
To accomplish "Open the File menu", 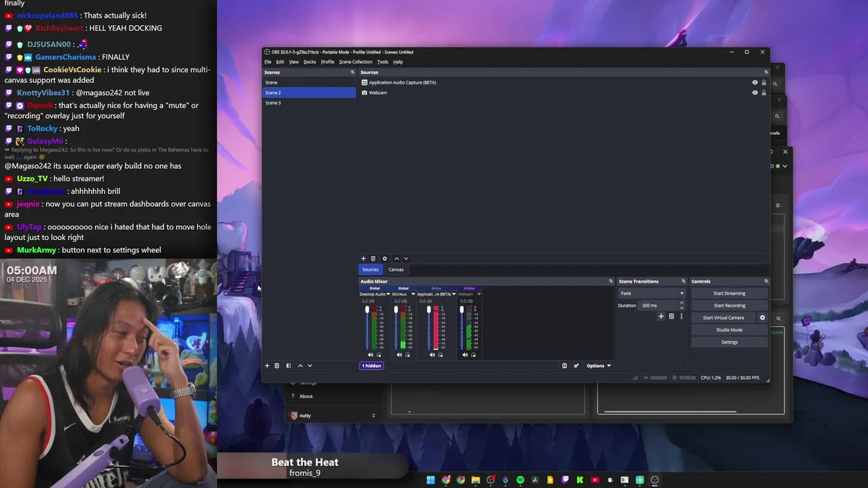I will pos(268,62).
